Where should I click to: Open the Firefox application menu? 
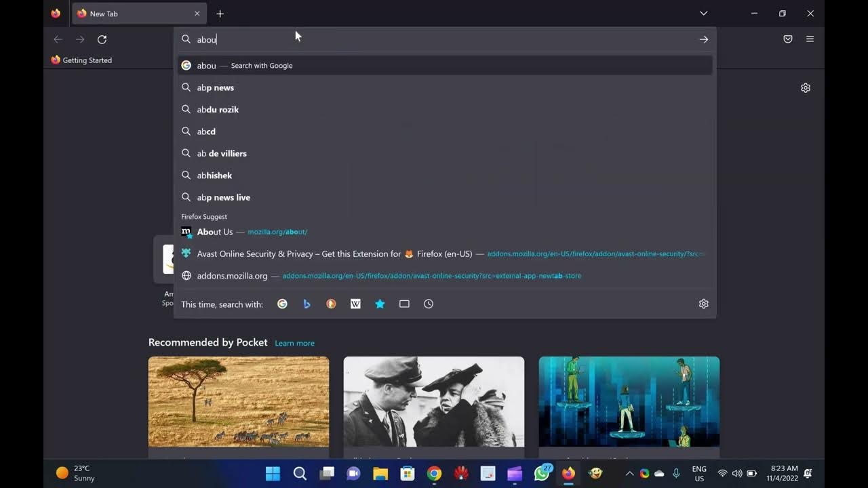[x=810, y=39]
